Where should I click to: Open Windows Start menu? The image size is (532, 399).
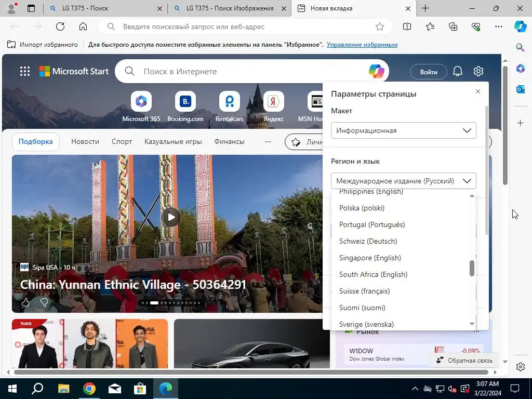point(12,389)
